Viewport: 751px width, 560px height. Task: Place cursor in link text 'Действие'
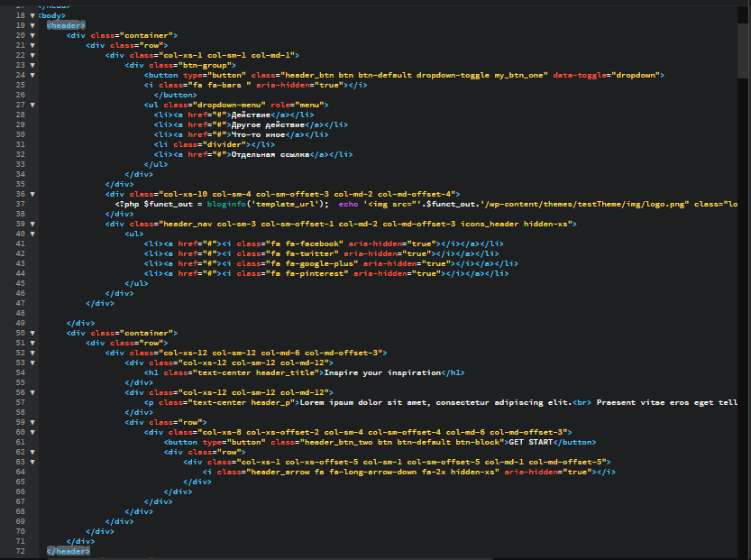coord(251,115)
